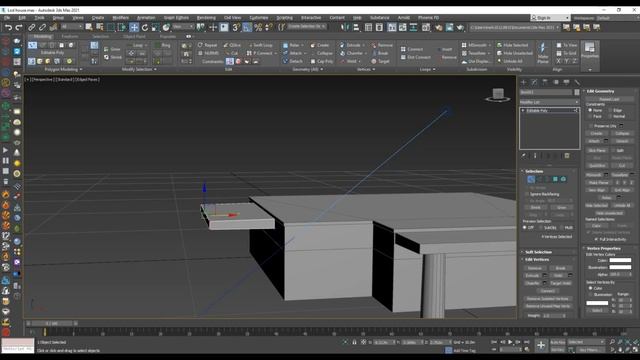Open the Arnold menu

tap(404, 18)
